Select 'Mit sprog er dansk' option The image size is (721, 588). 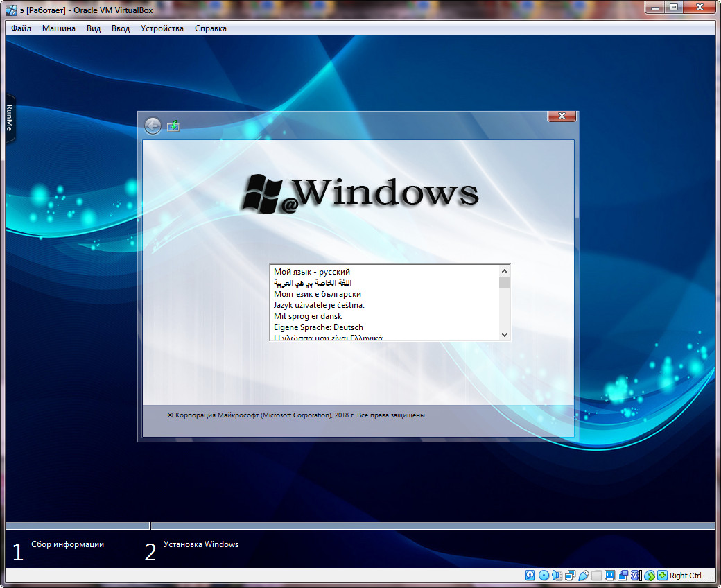tap(385, 315)
